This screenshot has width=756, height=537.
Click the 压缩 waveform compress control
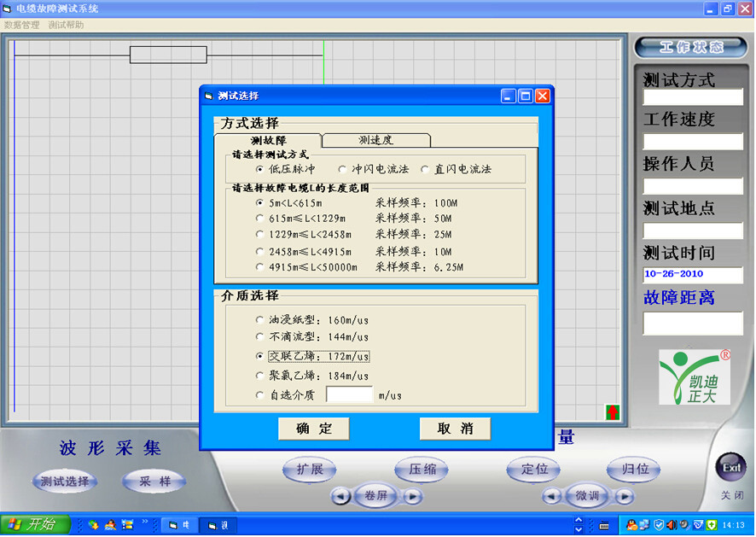click(421, 470)
